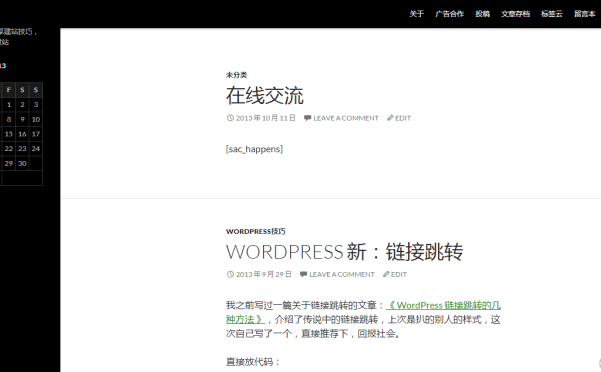The image size is (601, 372).
Task: Click Edit under WORDPRESS 新：链接跳转 post
Action: click(x=399, y=274)
